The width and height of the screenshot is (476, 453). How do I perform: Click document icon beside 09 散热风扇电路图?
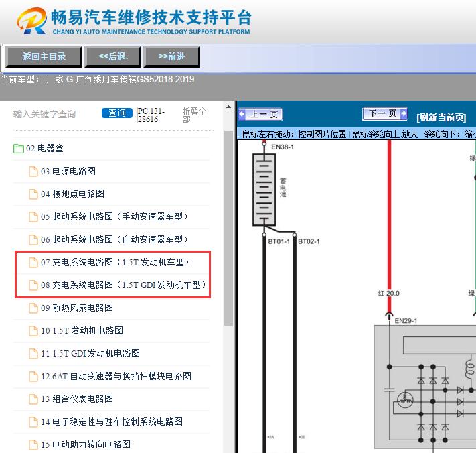[33, 308]
